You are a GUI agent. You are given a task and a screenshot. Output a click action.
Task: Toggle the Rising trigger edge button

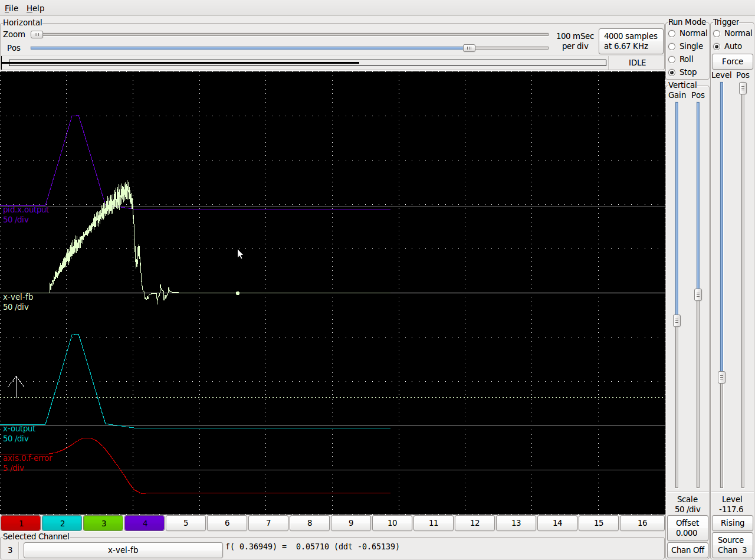(733, 523)
